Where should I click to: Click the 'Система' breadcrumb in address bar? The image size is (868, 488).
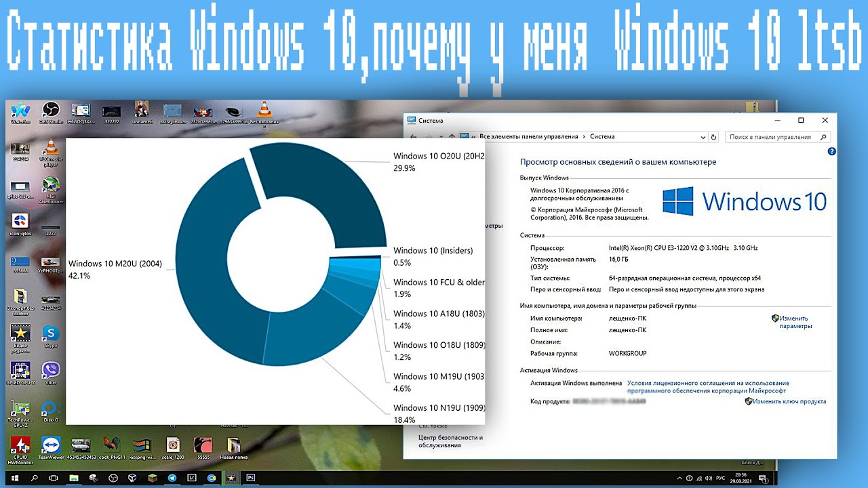pyautogui.click(x=602, y=137)
